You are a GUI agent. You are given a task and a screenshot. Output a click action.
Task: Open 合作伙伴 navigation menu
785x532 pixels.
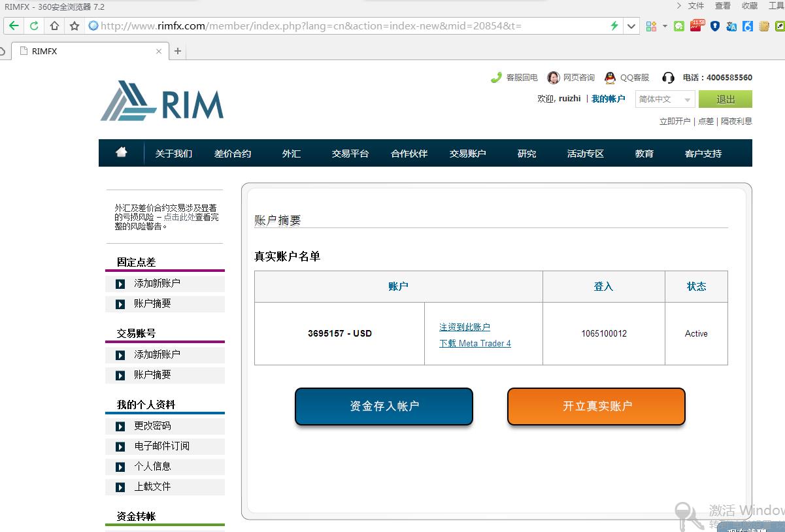tap(409, 154)
